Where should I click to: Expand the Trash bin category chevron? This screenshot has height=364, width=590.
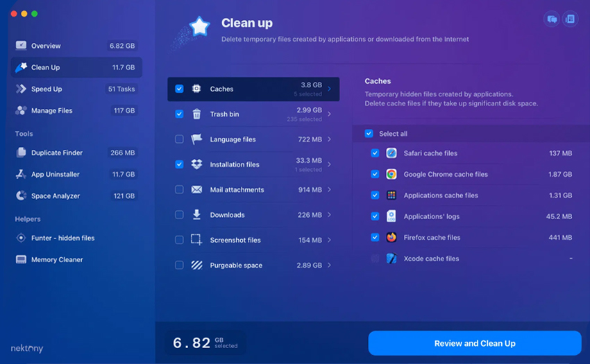click(329, 114)
